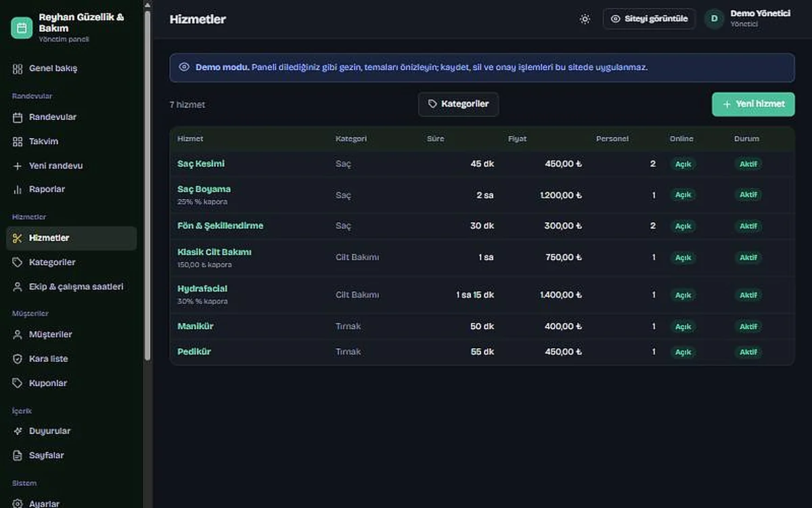Open the Hydrafacial service link

202,289
